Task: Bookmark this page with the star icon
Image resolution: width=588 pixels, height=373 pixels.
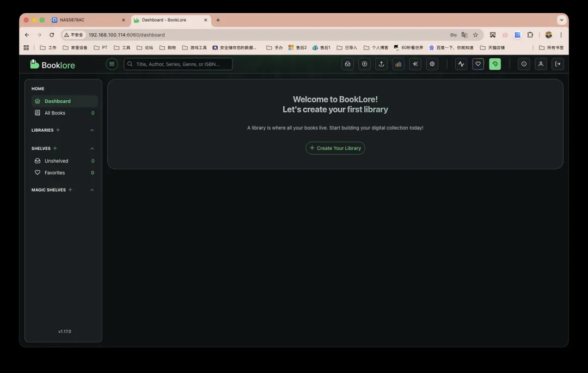Action: click(475, 35)
